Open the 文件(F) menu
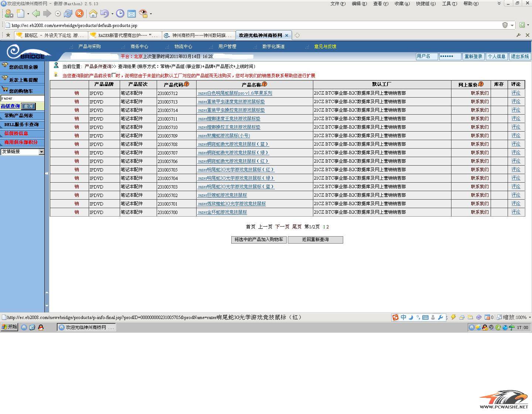Image resolution: width=532 pixels, height=414 pixels. pyautogui.click(x=338, y=4)
